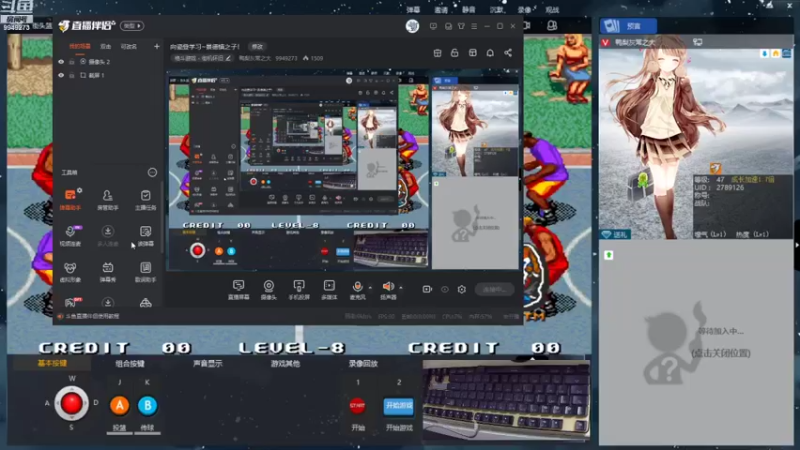Open the layout icon left of the bell
Screen dimensions: 800x450
click(472, 53)
